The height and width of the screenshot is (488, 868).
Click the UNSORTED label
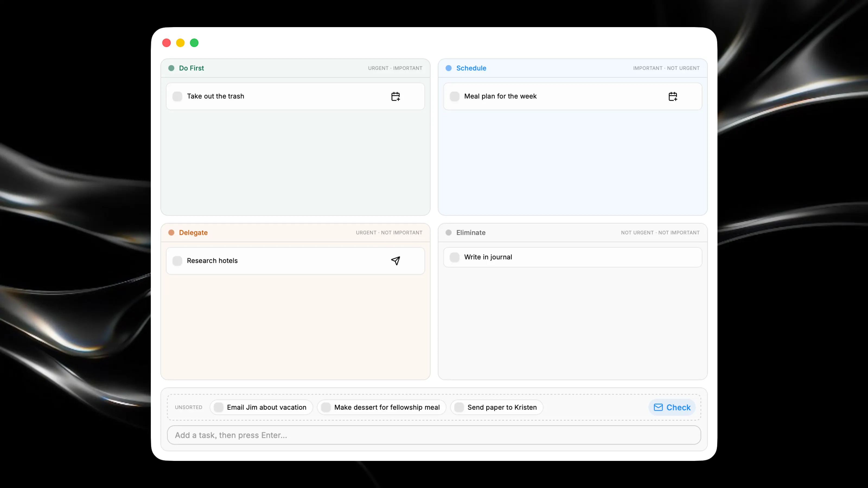189,407
